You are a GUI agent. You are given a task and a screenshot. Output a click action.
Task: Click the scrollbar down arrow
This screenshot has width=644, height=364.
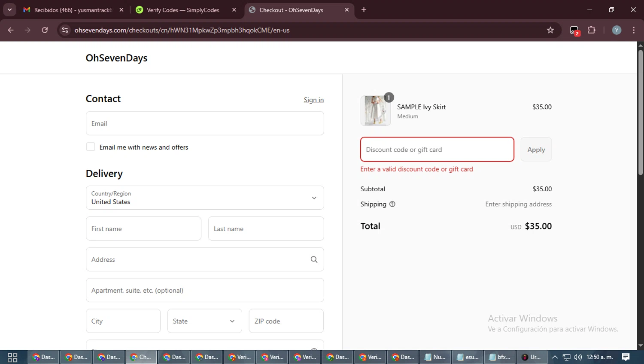(640, 346)
